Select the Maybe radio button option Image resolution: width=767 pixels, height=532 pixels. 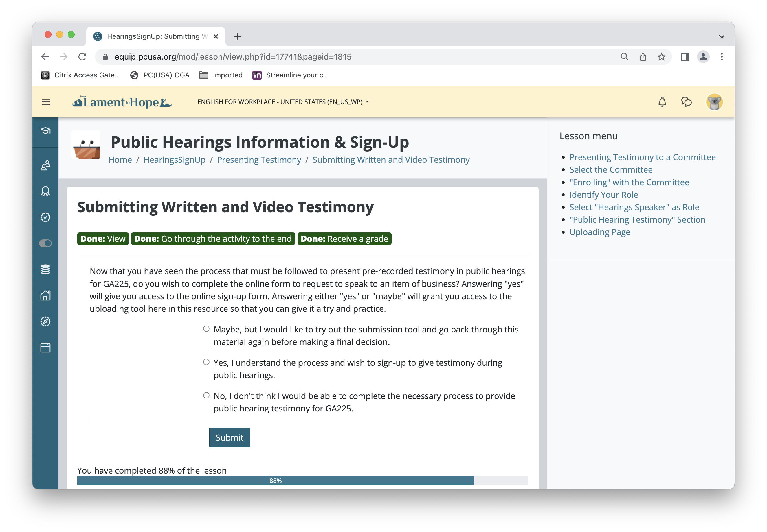[x=208, y=329]
